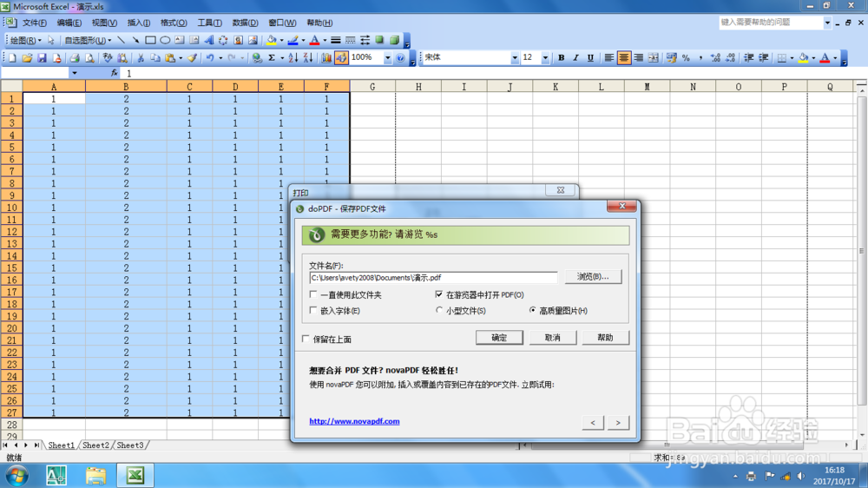Save the current workbook
The width and height of the screenshot is (868, 488).
pos(42,57)
